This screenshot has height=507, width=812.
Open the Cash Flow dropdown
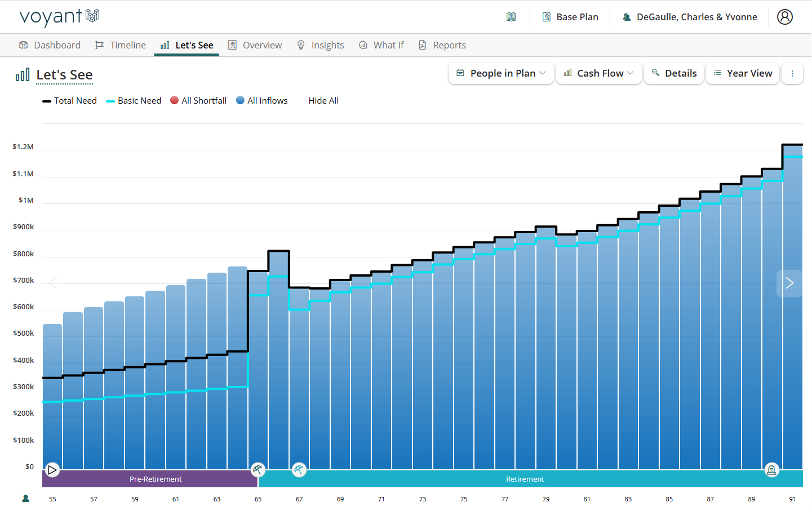(x=598, y=73)
